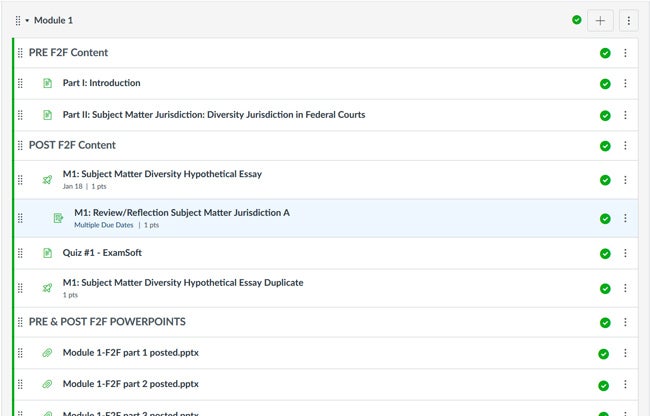
Task: Click 'Jan 18 | 1 pts' under Hypothetical Essay
Action: coord(85,186)
